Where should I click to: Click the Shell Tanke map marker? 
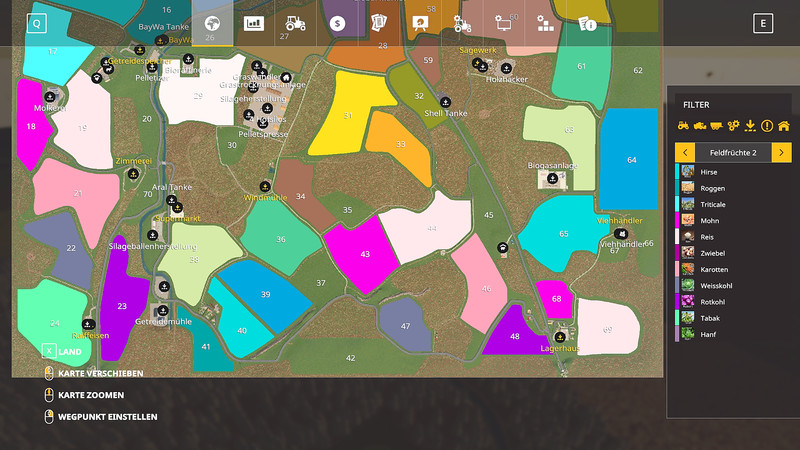click(x=445, y=102)
